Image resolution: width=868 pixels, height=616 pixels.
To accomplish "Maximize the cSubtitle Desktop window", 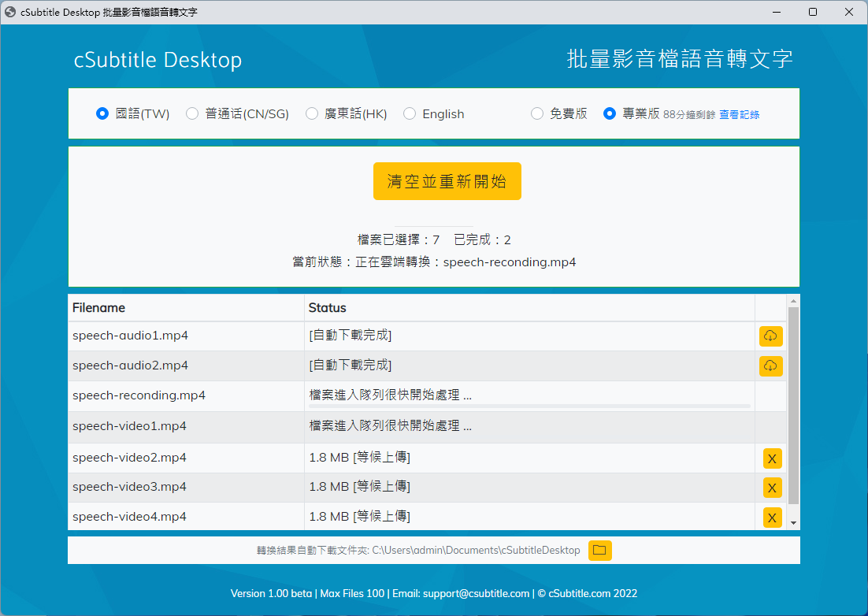I will tap(813, 12).
